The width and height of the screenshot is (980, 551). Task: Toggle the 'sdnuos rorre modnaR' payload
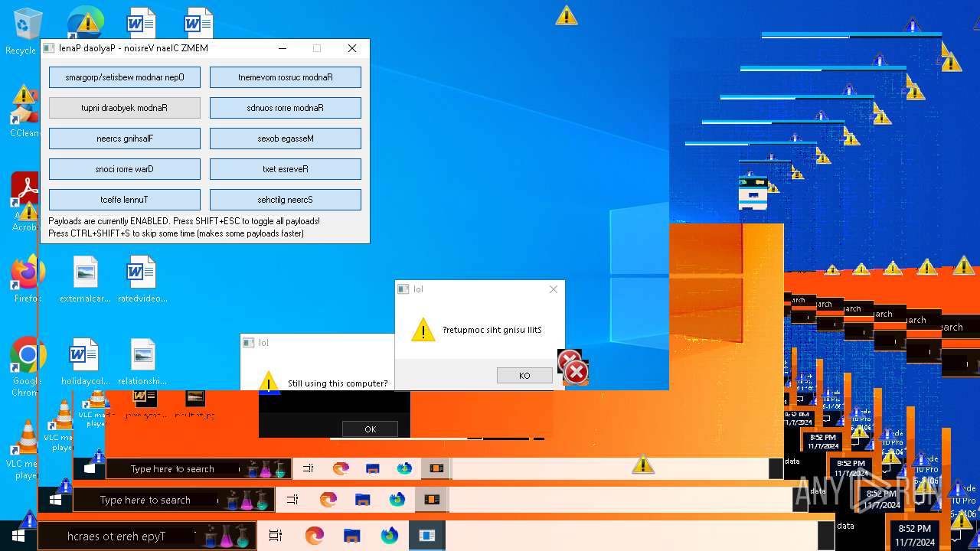pyautogui.click(x=286, y=108)
